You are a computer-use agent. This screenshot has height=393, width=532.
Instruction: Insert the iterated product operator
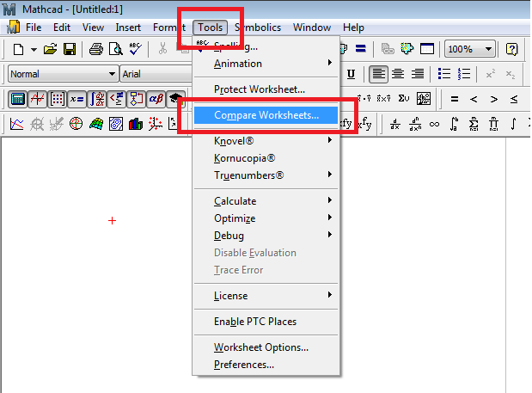493,124
